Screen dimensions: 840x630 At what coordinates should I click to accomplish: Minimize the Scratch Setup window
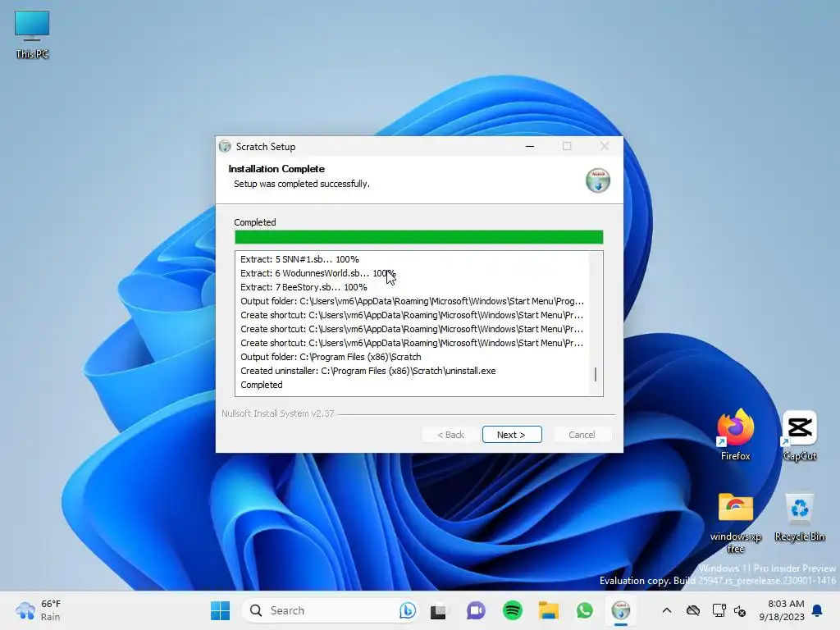530,146
